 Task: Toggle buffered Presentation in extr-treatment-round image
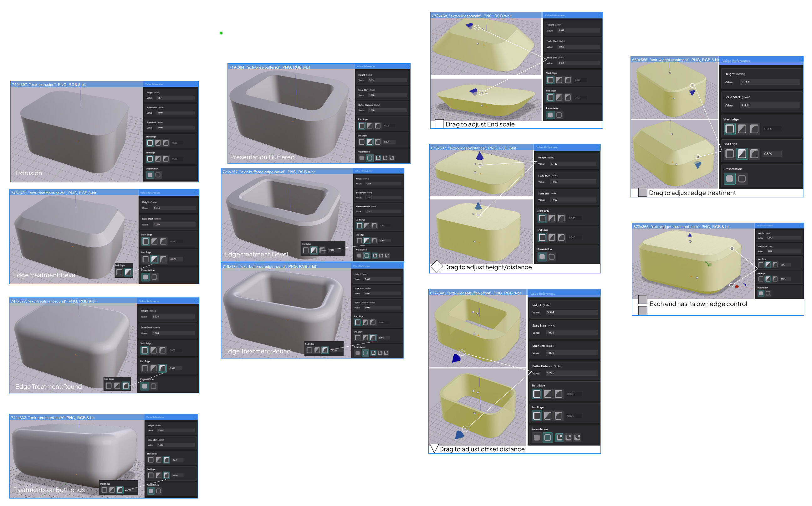click(153, 386)
